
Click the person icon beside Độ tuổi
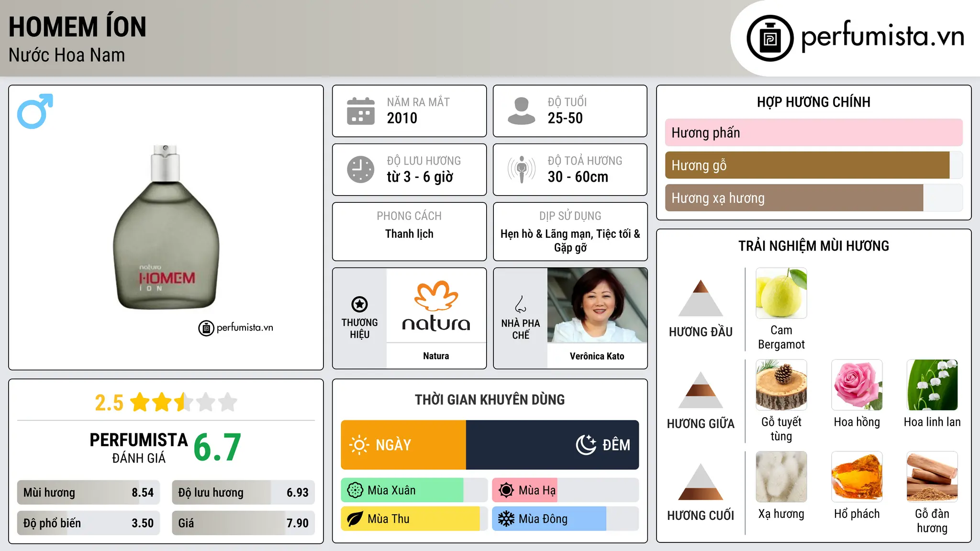click(x=521, y=111)
